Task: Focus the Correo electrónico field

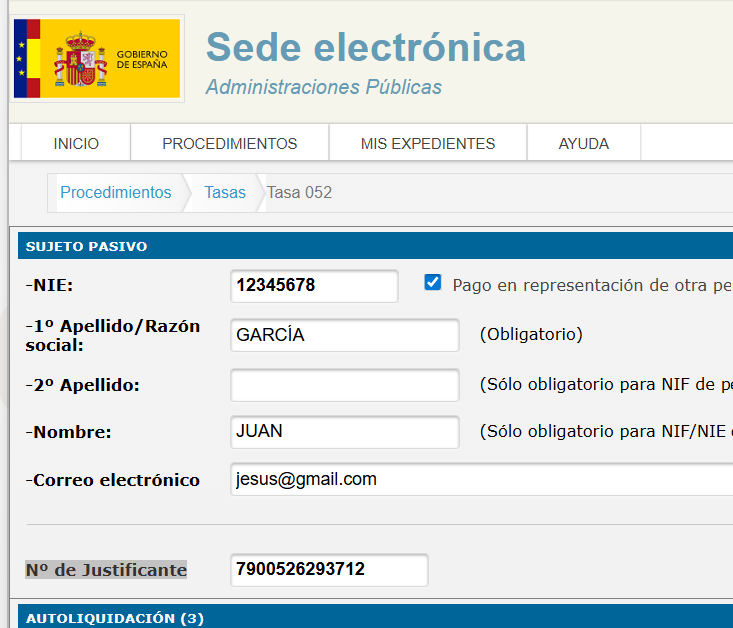Action: (x=481, y=479)
